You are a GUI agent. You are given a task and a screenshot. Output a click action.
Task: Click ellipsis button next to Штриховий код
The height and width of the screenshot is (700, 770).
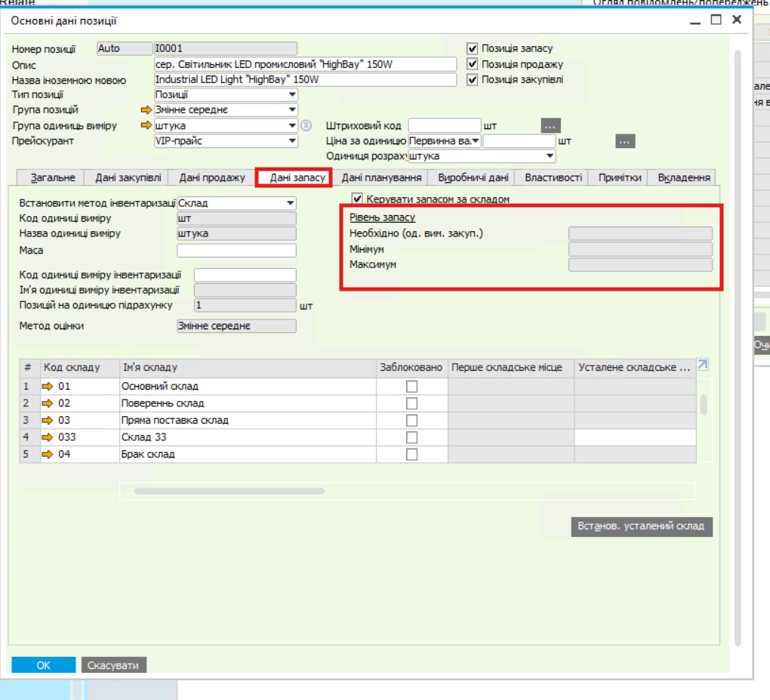[550, 125]
